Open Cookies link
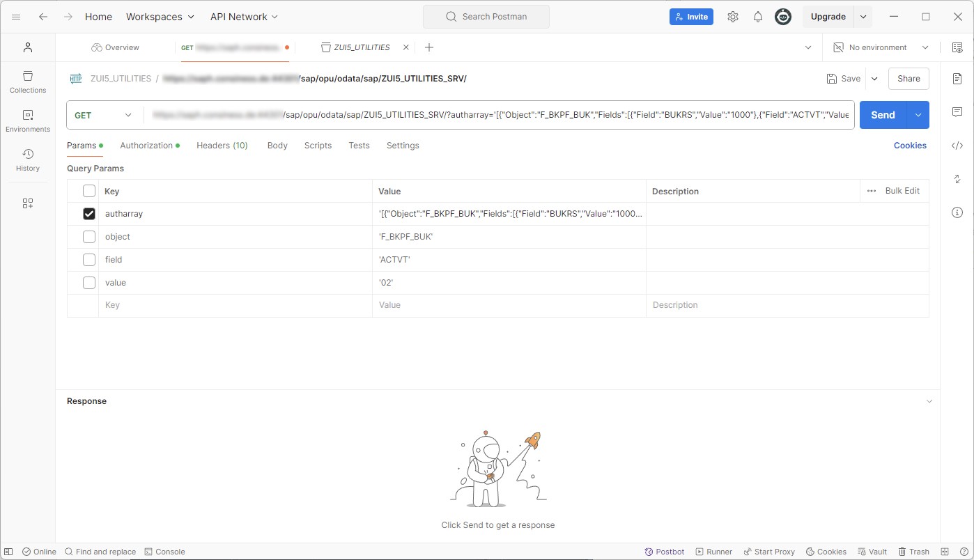974x560 pixels. [910, 146]
